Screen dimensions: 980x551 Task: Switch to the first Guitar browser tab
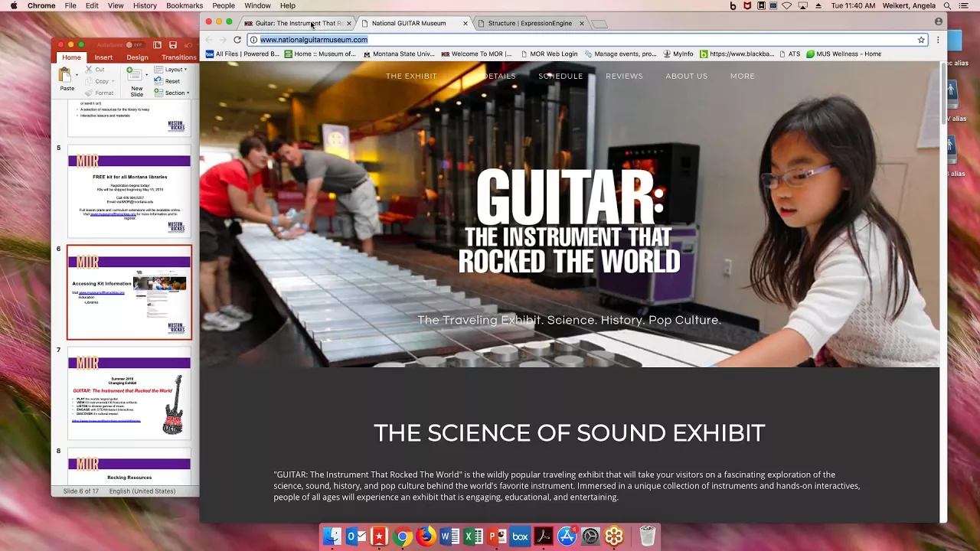click(x=297, y=23)
